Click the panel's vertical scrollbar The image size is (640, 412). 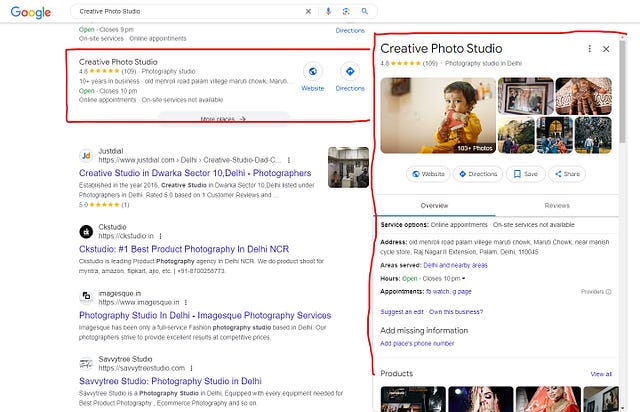tap(622, 91)
